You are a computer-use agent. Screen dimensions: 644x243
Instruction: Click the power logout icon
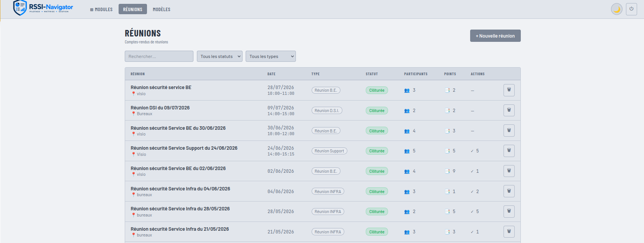pos(631,9)
